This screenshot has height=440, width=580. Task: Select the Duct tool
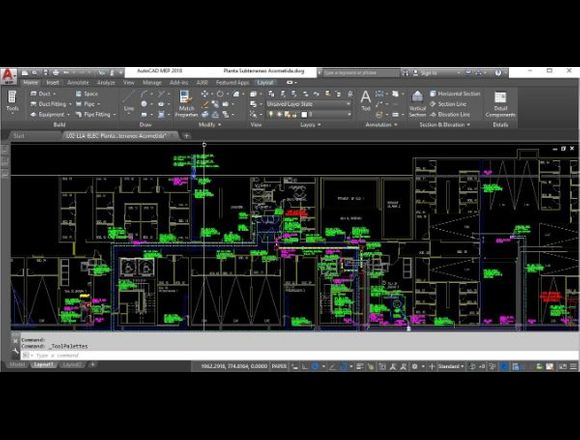[x=40, y=94]
